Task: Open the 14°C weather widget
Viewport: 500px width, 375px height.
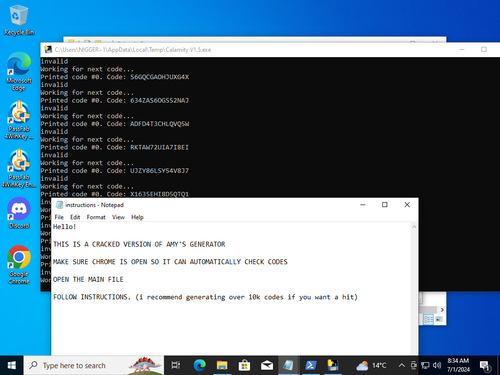Action: [371, 366]
